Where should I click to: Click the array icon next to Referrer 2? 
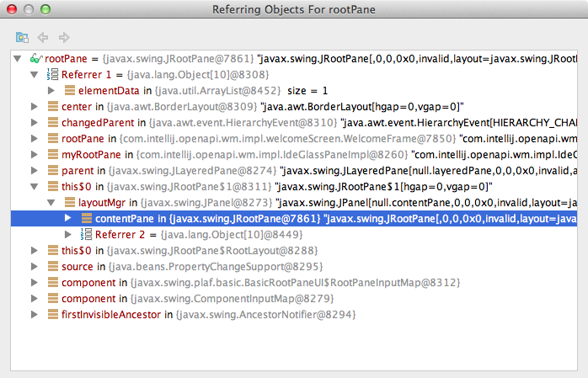(x=86, y=235)
